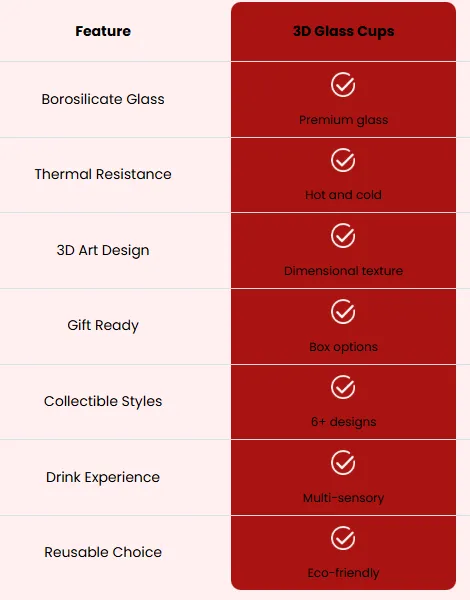The image size is (470, 600).
Task: Select the checkmark above 6+ designs
Action: pos(343,387)
